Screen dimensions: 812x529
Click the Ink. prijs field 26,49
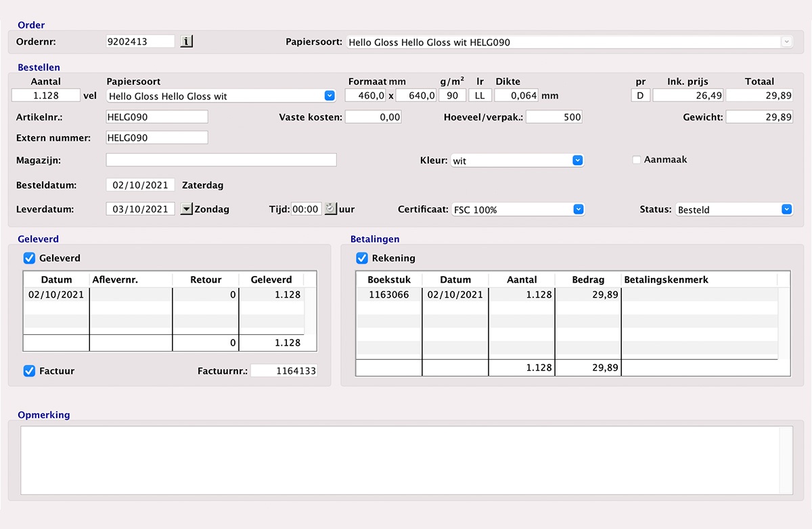[x=689, y=95]
